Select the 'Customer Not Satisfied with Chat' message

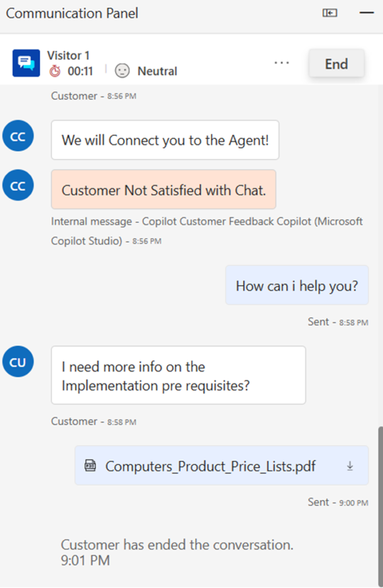coord(164,190)
